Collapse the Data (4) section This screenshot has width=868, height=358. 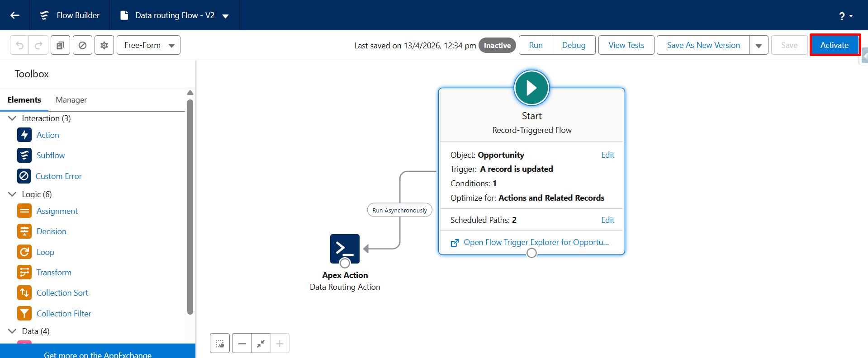(12, 331)
